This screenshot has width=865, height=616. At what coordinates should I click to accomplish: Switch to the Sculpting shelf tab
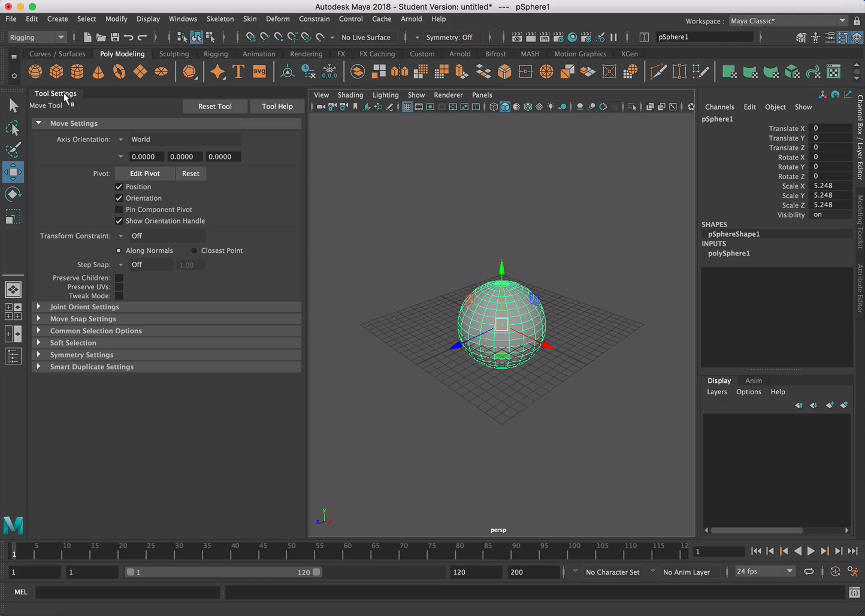[x=174, y=54]
